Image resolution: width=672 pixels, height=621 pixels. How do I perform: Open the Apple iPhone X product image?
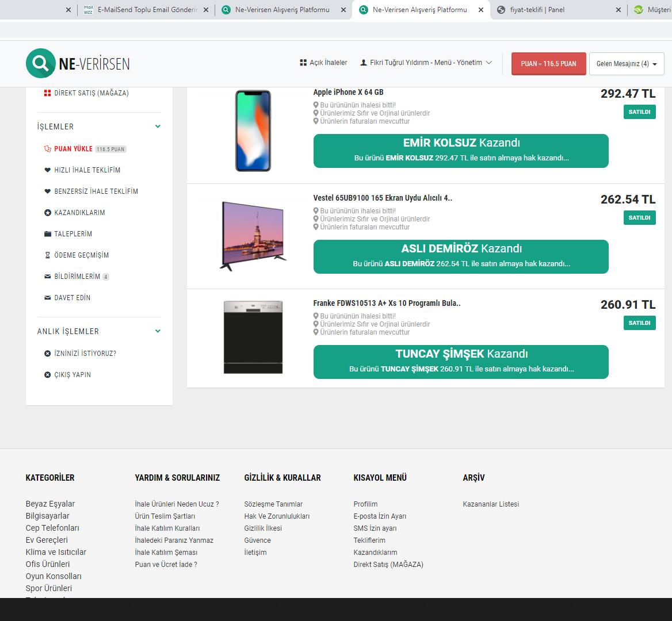pos(253,131)
